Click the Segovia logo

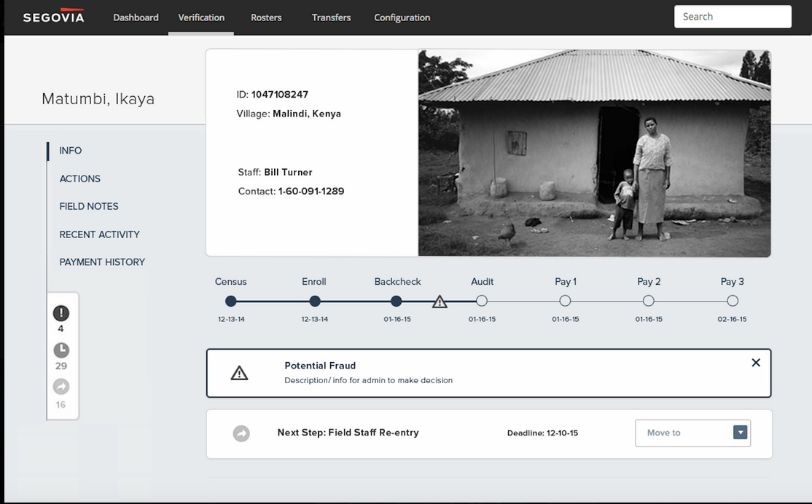pos(53,17)
